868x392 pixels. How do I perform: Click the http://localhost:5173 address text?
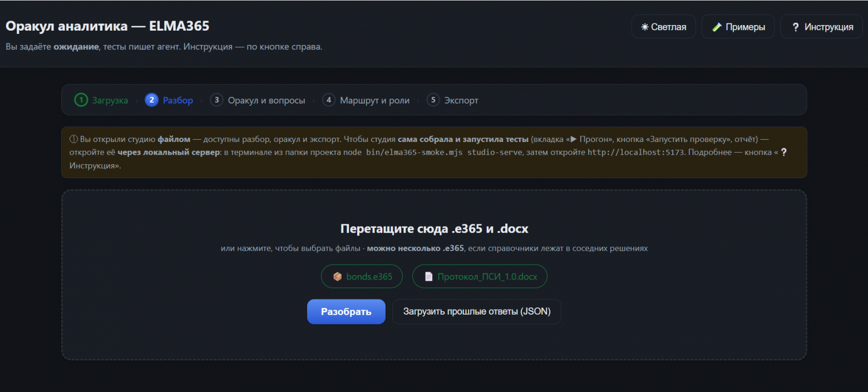pos(636,152)
